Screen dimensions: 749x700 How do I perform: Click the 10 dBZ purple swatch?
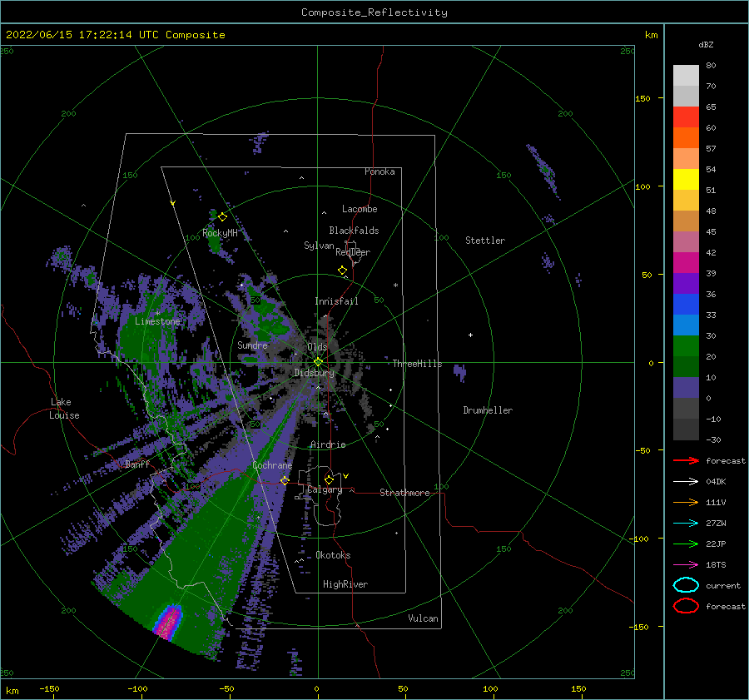[x=686, y=387]
